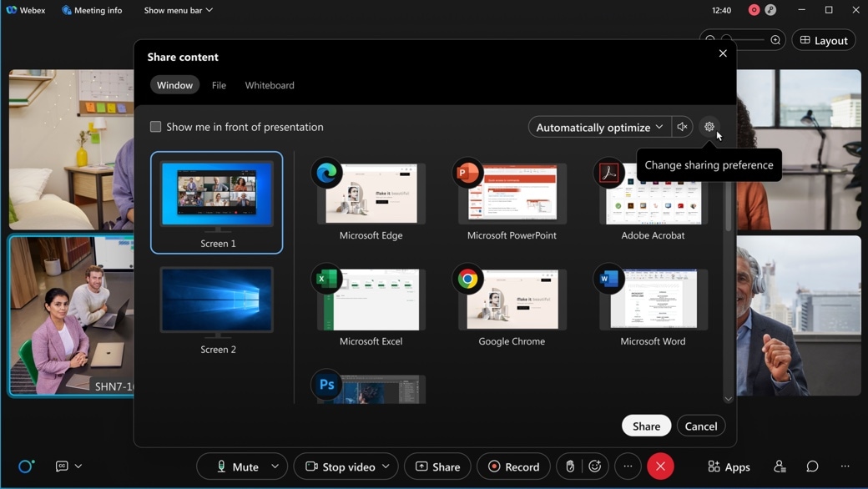Open the chat panel icon
868x489 pixels.
[x=811, y=467]
